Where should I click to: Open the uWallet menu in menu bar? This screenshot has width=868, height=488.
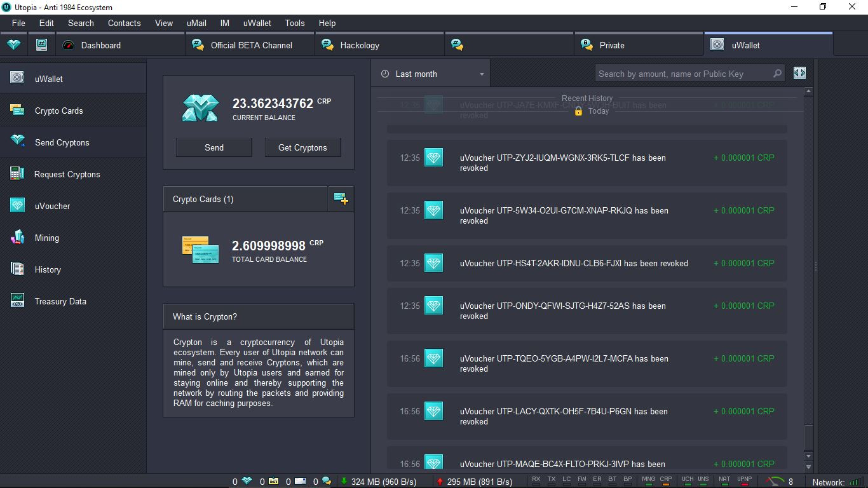(257, 23)
